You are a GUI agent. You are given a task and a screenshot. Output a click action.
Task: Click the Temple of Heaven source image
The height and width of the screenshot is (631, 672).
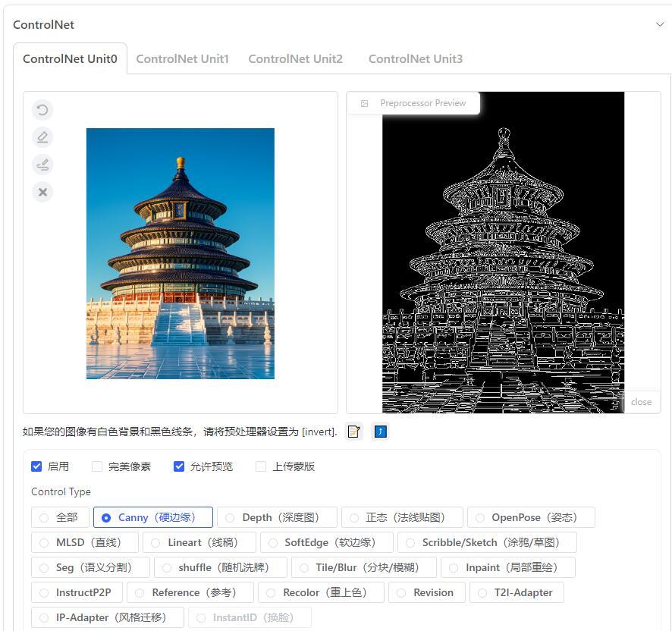[180, 253]
